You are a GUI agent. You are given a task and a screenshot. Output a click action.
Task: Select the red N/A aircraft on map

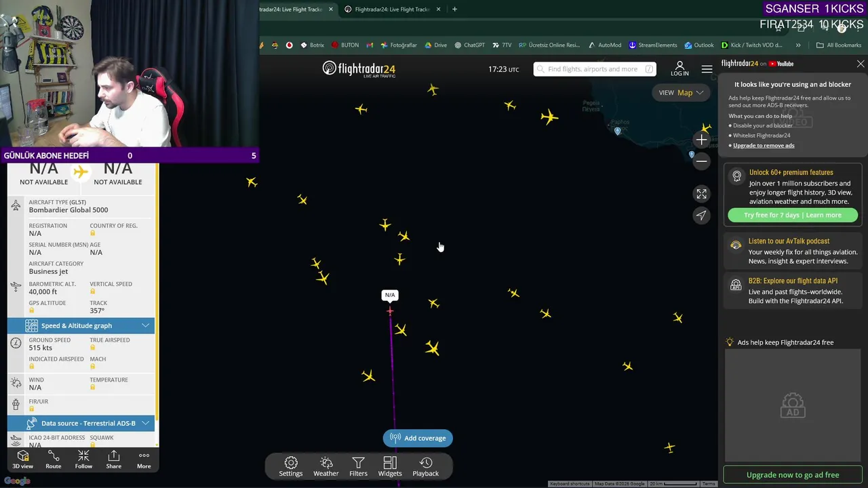click(390, 311)
